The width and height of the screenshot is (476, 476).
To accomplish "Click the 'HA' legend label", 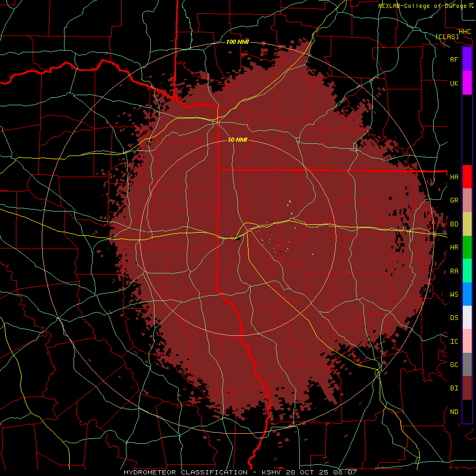I will tap(454, 177).
